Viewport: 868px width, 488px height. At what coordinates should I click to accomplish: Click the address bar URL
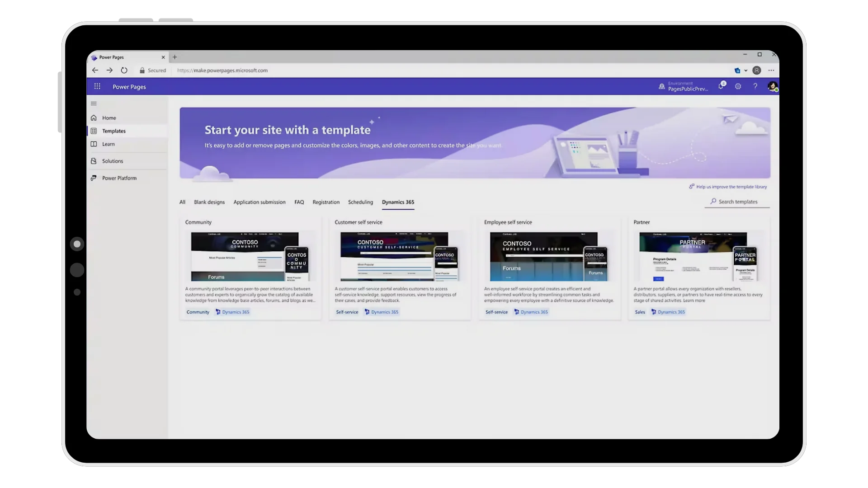point(222,70)
